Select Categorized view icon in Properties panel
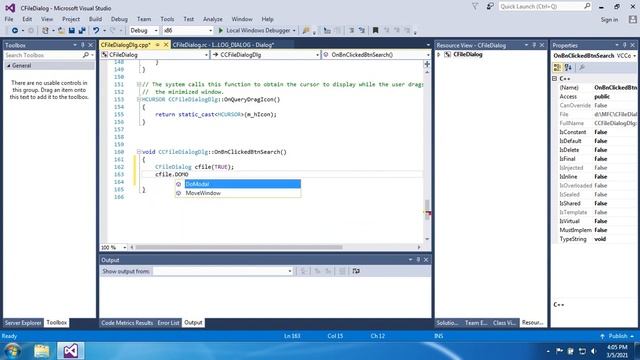This screenshot has width=640, height=360. pos(557,68)
